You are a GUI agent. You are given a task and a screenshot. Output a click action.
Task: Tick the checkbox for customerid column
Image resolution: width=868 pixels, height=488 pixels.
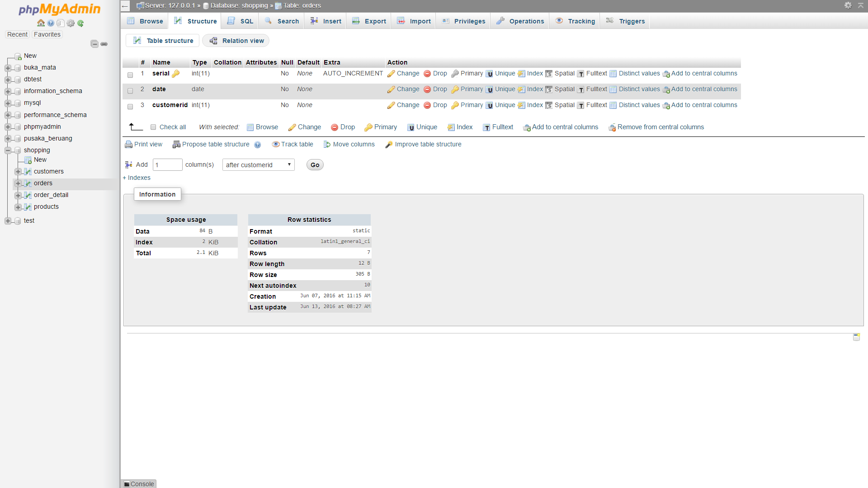point(130,107)
